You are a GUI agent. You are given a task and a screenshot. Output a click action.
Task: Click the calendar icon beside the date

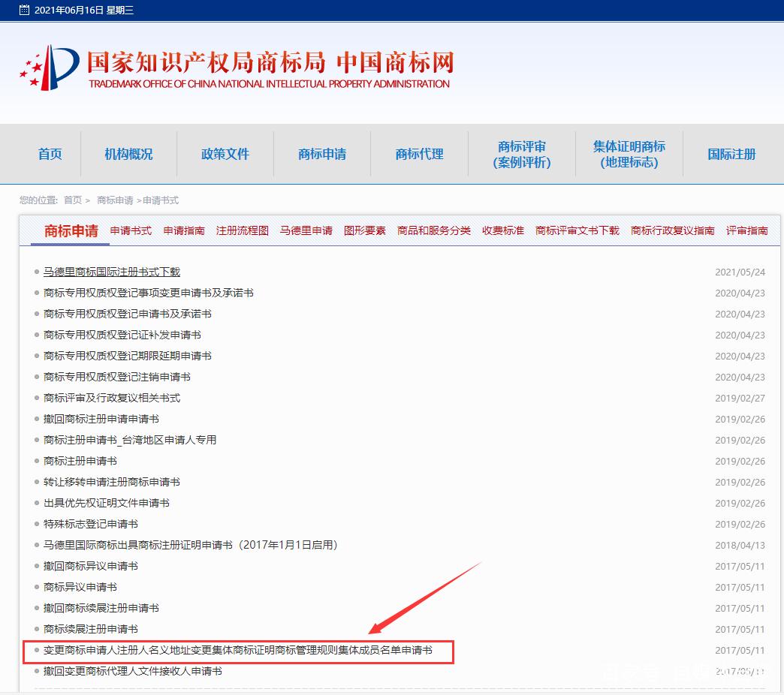pyautogui.click(x=25, y=11)
